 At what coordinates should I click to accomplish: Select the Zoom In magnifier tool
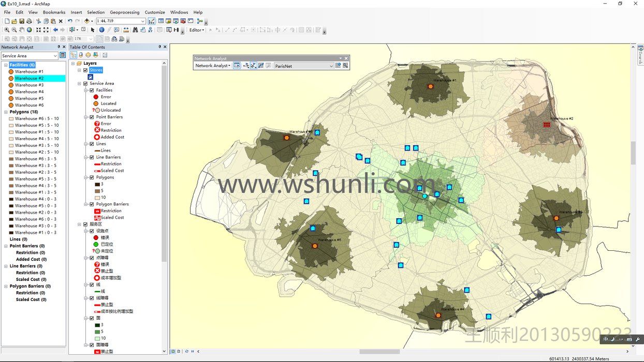7,30
